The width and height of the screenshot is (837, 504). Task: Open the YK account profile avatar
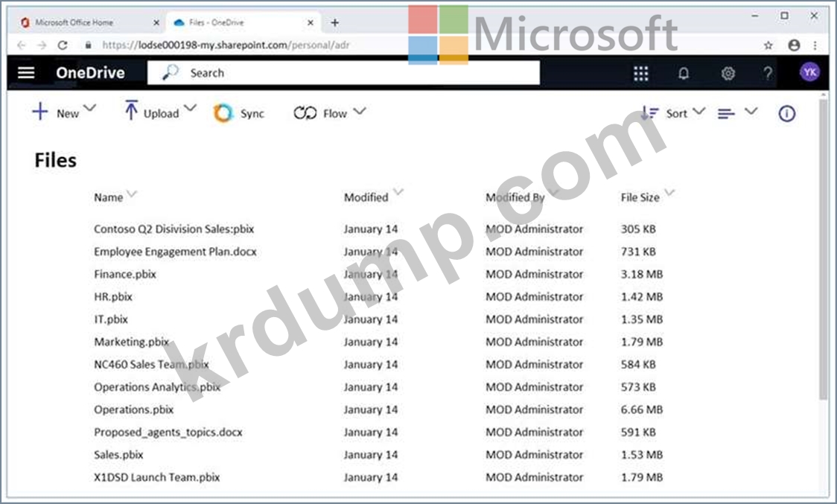809,72
